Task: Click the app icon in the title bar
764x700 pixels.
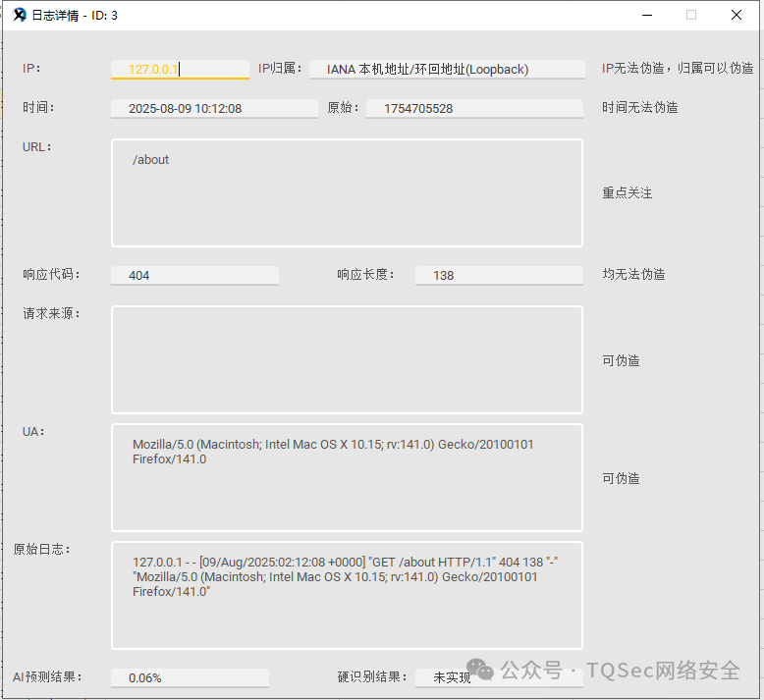Action: [19, 15]
